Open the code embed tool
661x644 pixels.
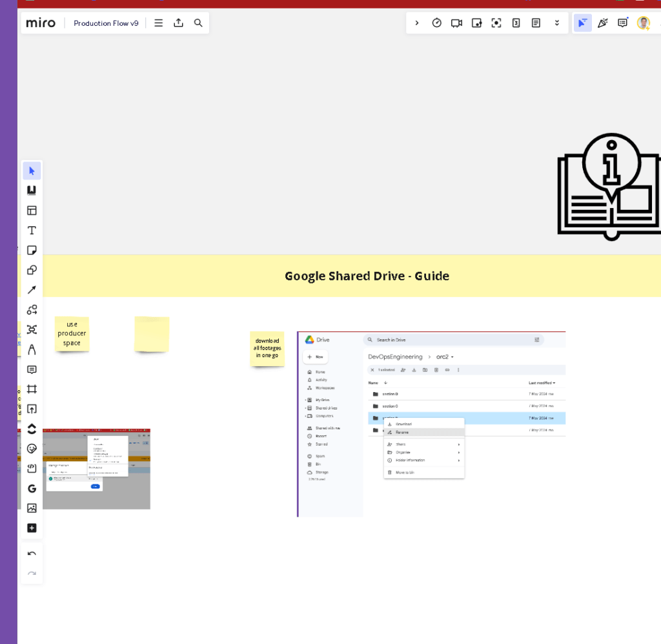pos(32,468)
